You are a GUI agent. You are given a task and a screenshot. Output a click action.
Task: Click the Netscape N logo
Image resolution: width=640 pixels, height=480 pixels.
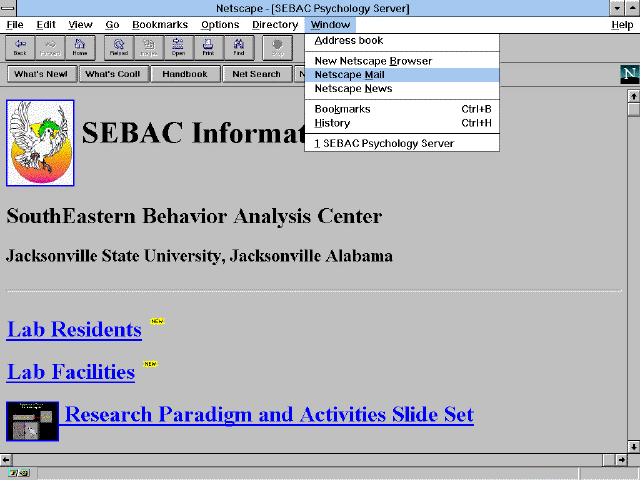[629, 74]
